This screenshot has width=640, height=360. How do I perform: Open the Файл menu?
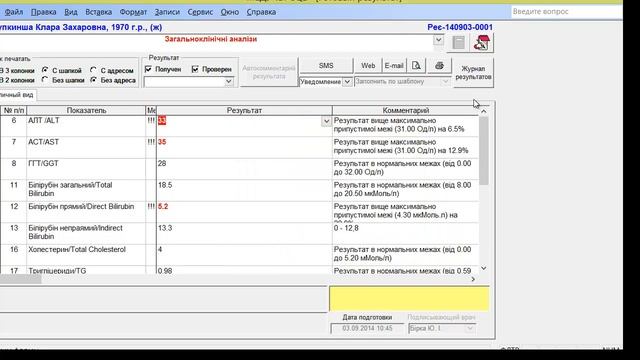click(x=13, y=12)
